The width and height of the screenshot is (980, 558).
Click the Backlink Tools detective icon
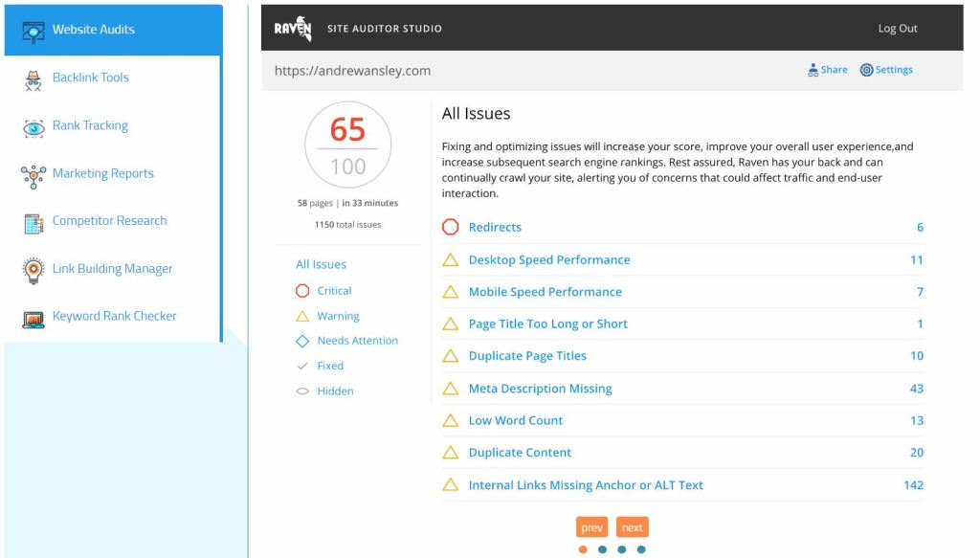click(33, 80)
